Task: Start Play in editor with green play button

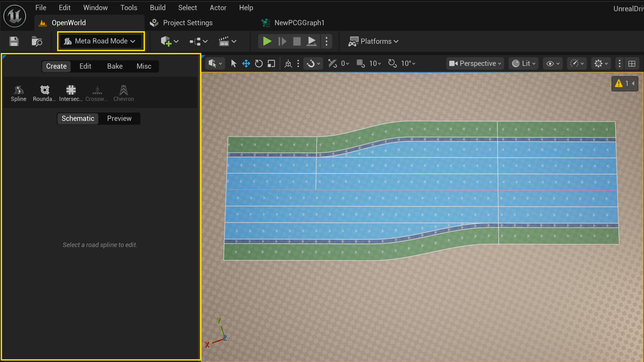Action: 267,41
